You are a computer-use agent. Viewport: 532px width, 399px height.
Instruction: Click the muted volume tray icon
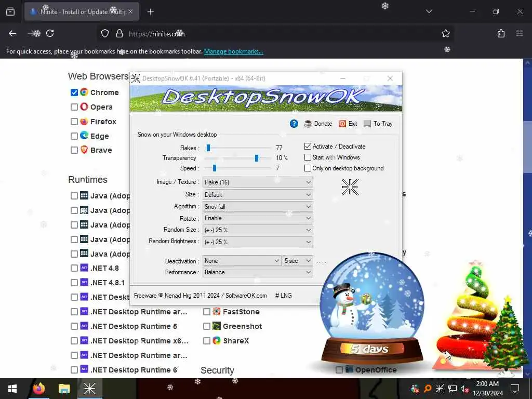click(x=464, y=389)
